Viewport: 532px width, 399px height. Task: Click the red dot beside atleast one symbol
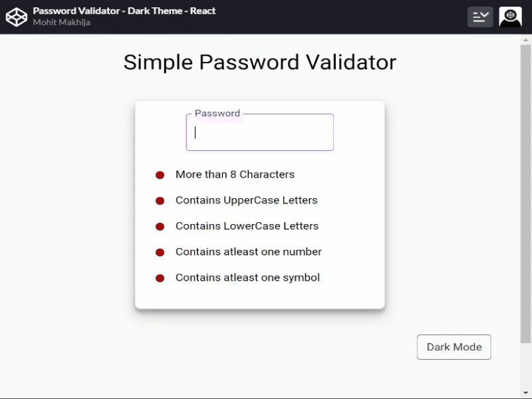[160, 278]
